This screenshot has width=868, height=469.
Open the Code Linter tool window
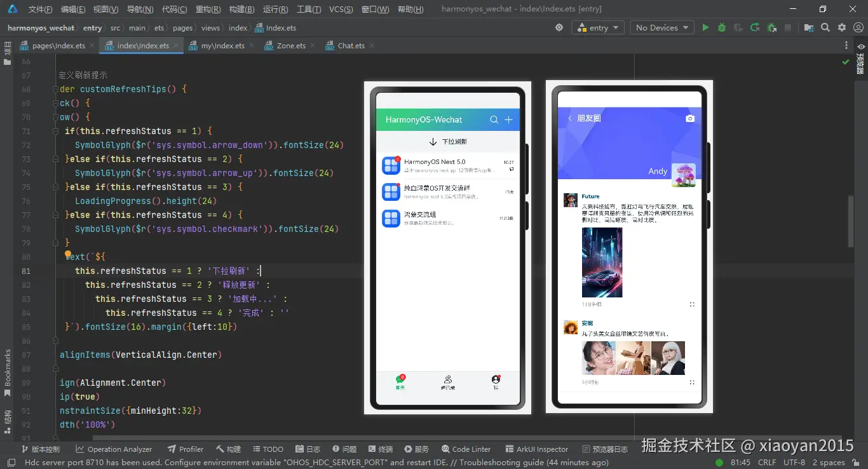466,449
